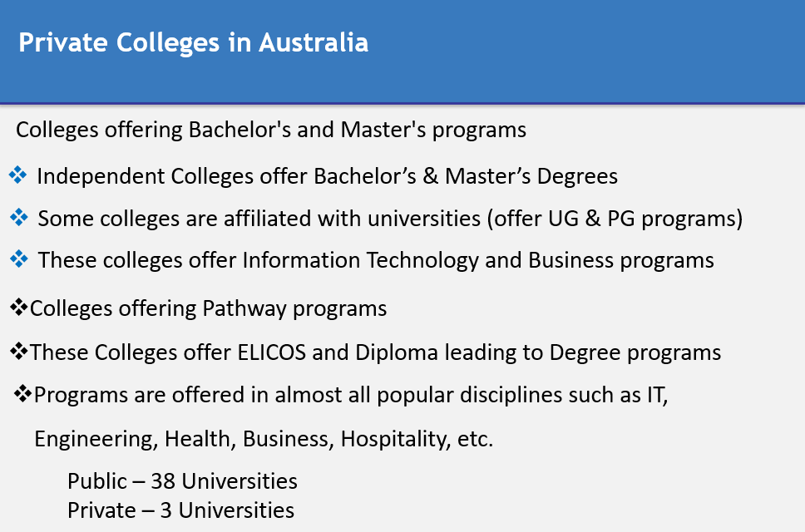Click black bullet before ELICOS line
Screen dimensions: 805x532
point(19,352)
